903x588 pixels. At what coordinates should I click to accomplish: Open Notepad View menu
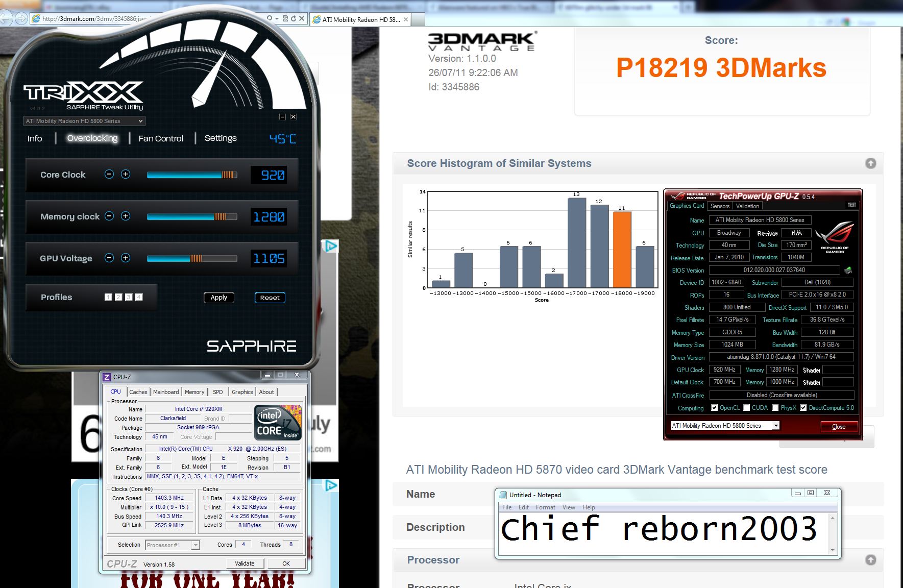point(569,507)
